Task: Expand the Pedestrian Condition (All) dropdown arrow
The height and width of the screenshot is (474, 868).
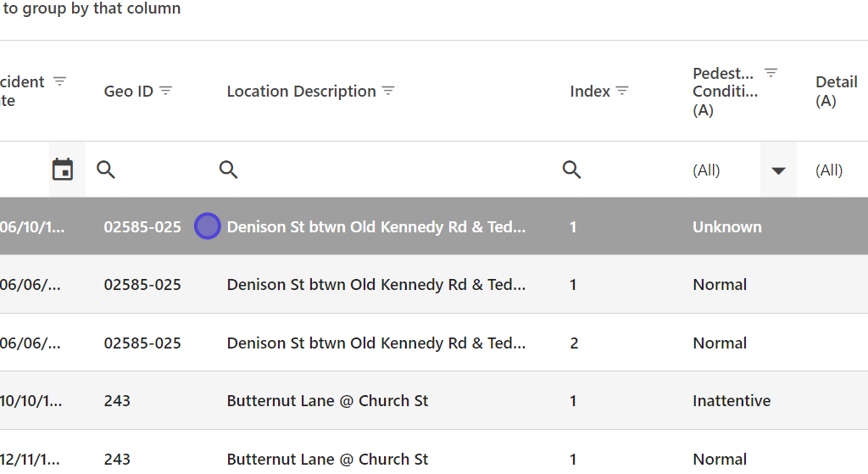Action: point(778,170)
